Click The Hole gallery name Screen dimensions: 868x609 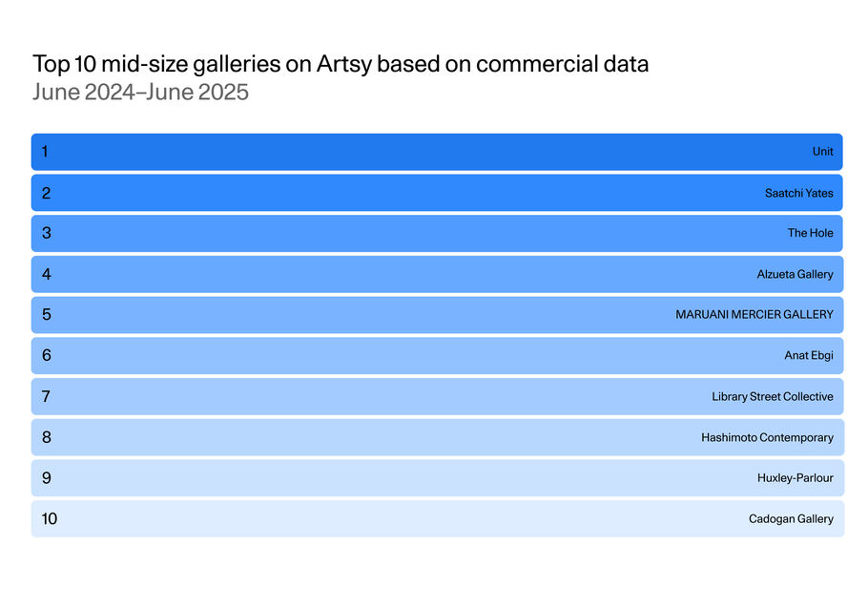810,233
